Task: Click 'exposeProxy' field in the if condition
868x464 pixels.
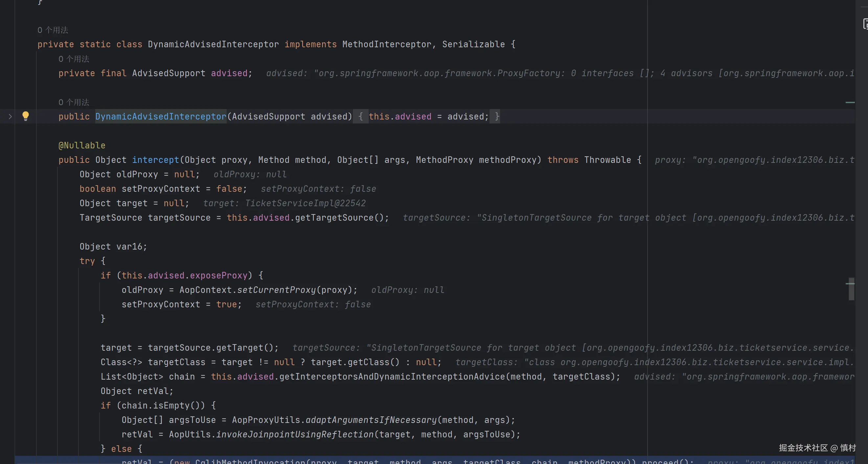Action: (x=219, y=276)
